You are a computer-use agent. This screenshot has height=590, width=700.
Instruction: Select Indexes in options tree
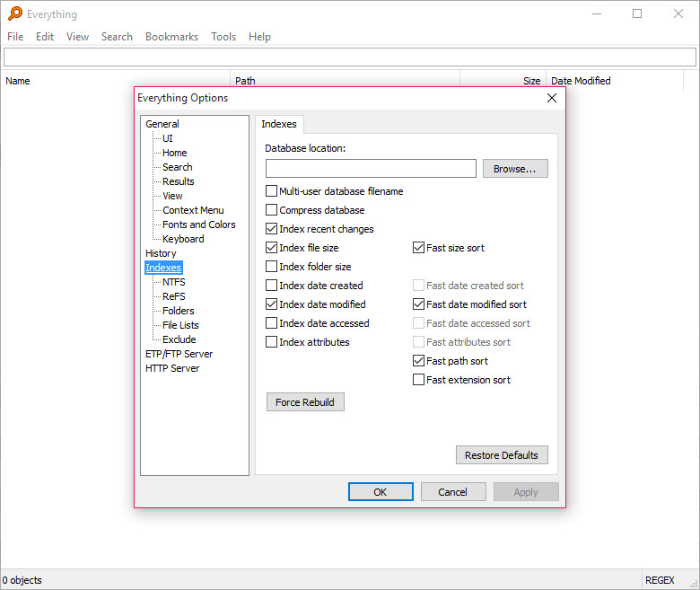click(163, 268)
